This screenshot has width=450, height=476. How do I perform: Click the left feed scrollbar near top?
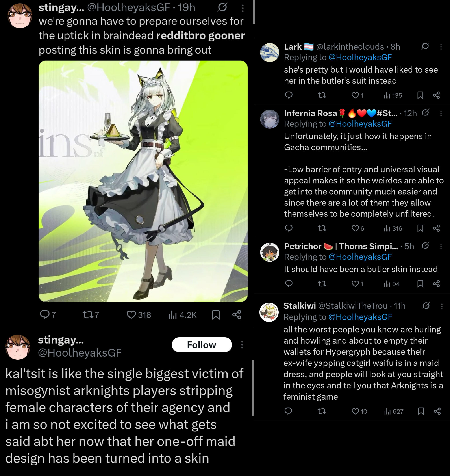(254, 12)
